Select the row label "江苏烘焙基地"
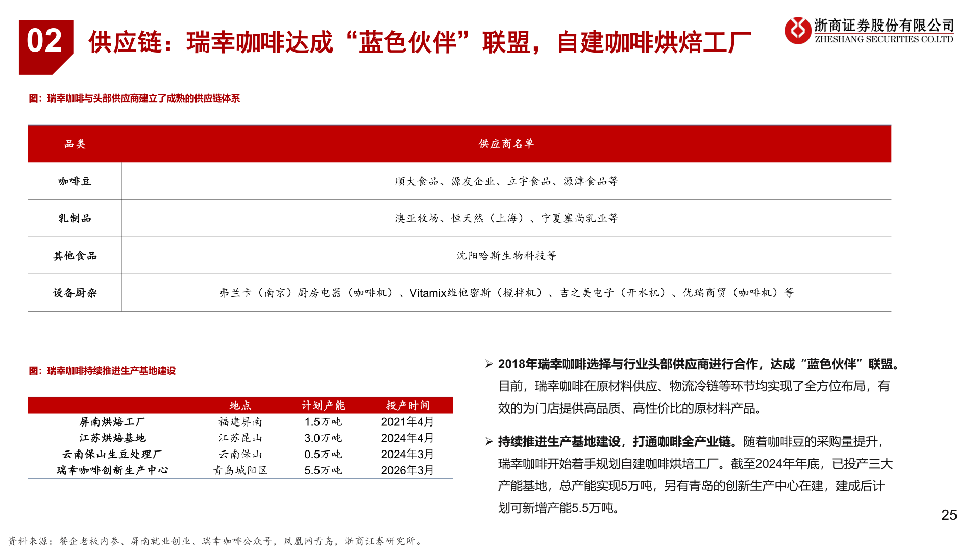The image size is (980, 551). pyautogui.click(x=112, y=438)
